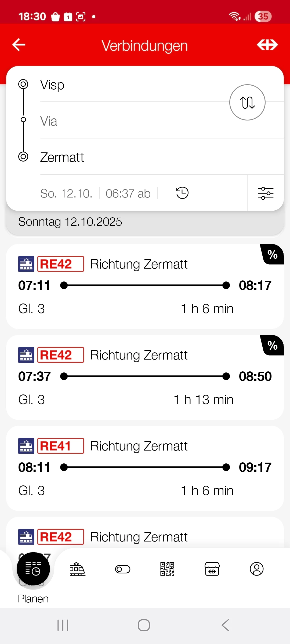Open the EasyRide toggle tab

pyautogui.click(x=123, y=569)
